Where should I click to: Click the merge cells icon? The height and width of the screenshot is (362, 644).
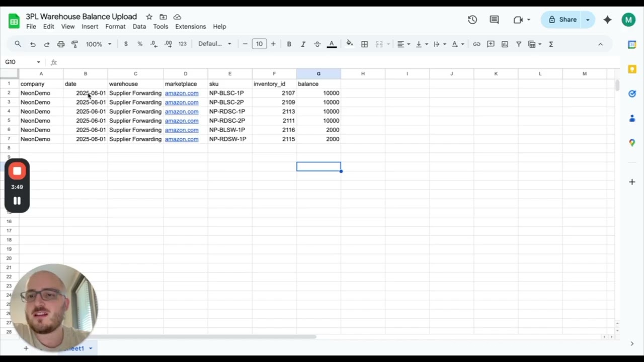tap(379, 44)
